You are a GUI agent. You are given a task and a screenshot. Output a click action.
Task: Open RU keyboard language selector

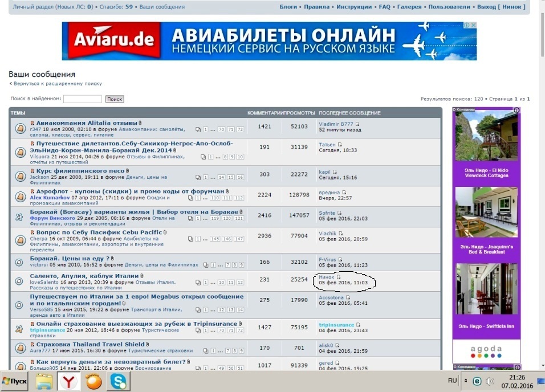coord(452,380)
